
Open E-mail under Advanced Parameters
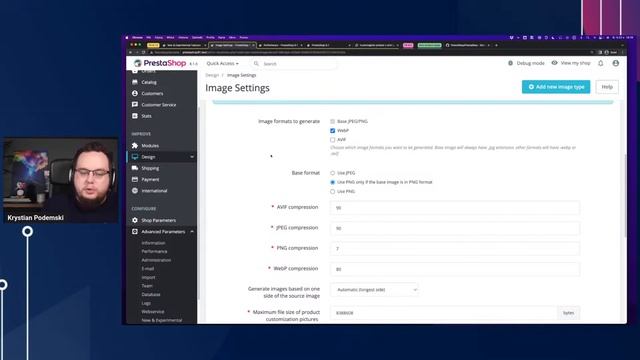(148, 269)
